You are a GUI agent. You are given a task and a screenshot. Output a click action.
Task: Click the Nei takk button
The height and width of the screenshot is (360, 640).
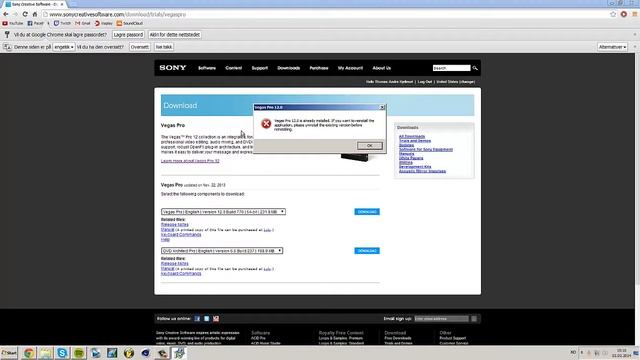click(x=164, y=47)
